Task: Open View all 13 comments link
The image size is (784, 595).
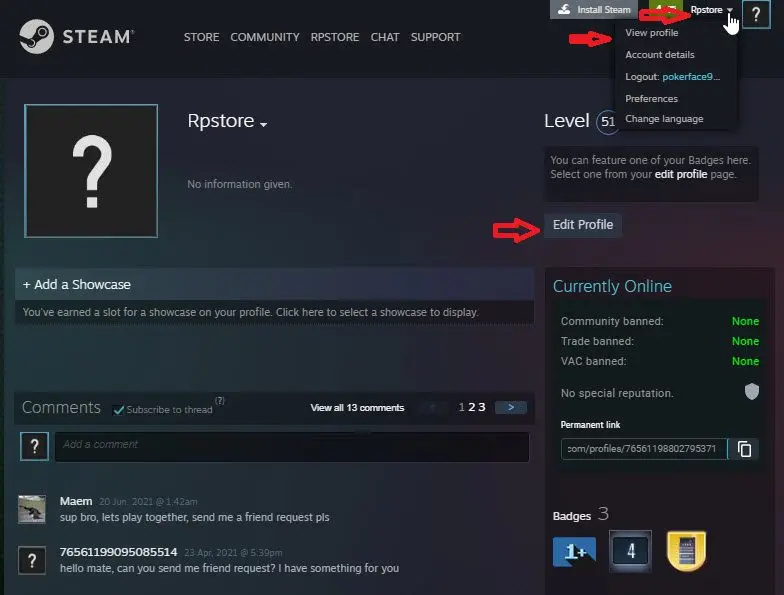Action: coord(357,408)
